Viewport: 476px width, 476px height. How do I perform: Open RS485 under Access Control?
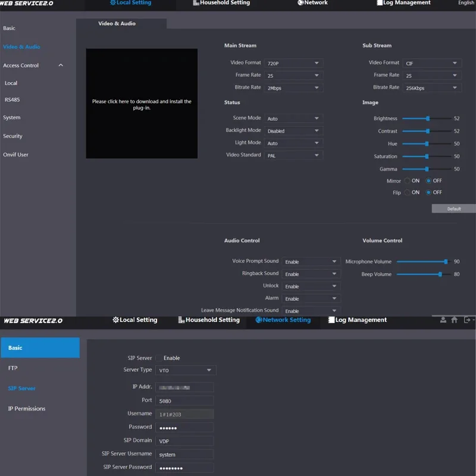click(12, 99)
